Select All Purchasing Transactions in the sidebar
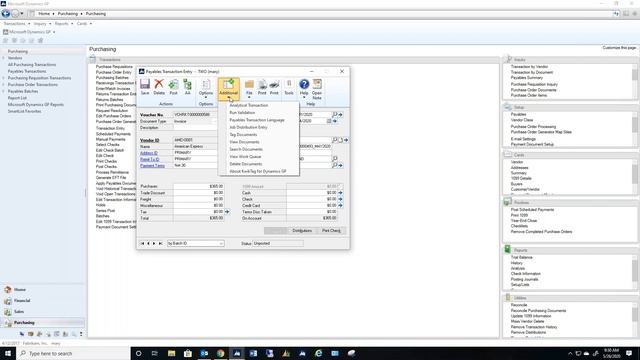Viewport: 640px width, 360px height. click(x=32, y=64)
